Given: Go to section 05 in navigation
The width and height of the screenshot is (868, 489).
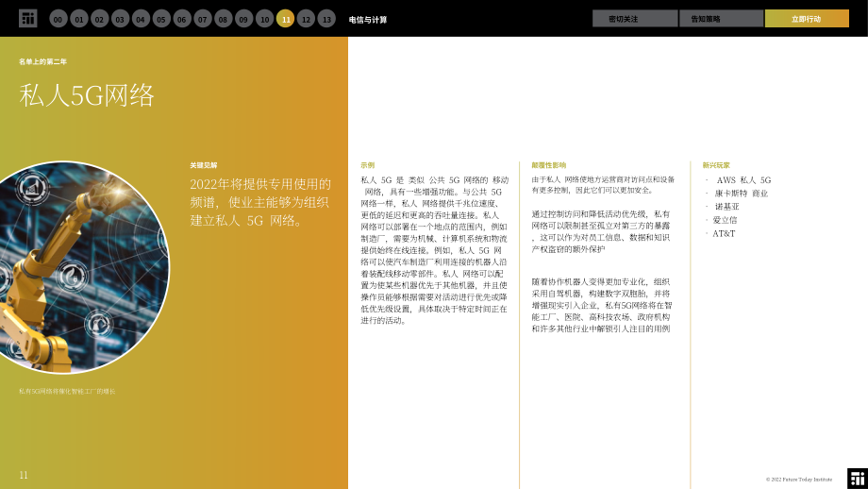Looking at the screenshot, I should [x=161, y=19].
